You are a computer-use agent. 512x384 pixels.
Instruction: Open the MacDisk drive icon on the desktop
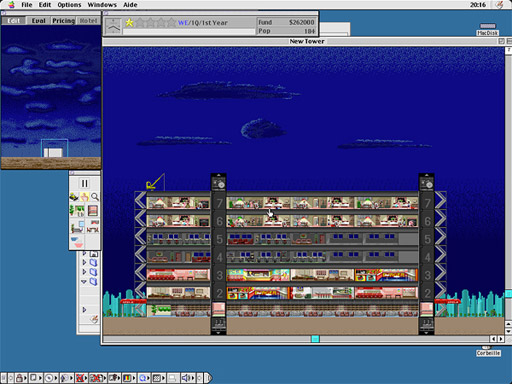[x=488, y=29]
